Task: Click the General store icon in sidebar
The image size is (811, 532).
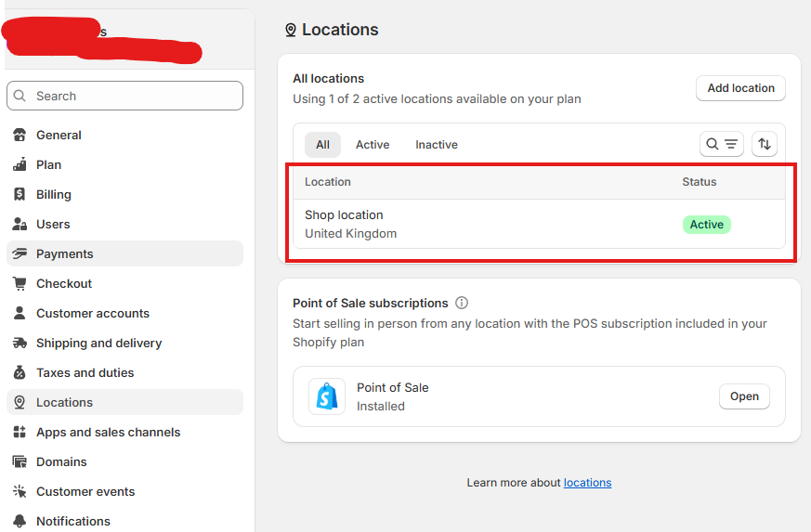Action: click(x=20, y=135)
